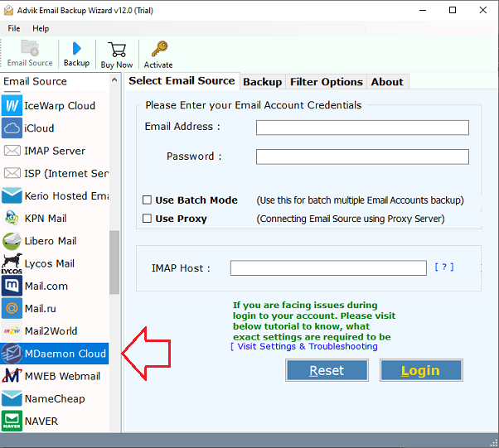
Task: Click the IMAP Host input field
Action: click(x=328, y=268)
